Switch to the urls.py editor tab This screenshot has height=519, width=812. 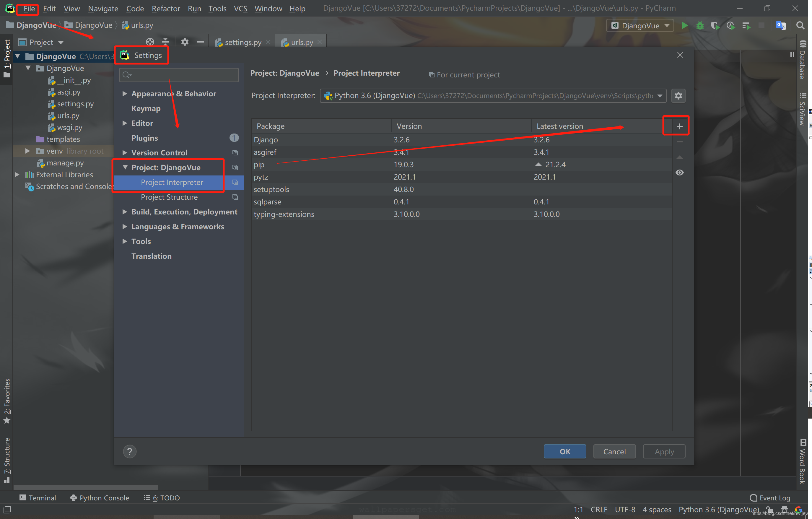pyautogui.click(x=301, y=42)
